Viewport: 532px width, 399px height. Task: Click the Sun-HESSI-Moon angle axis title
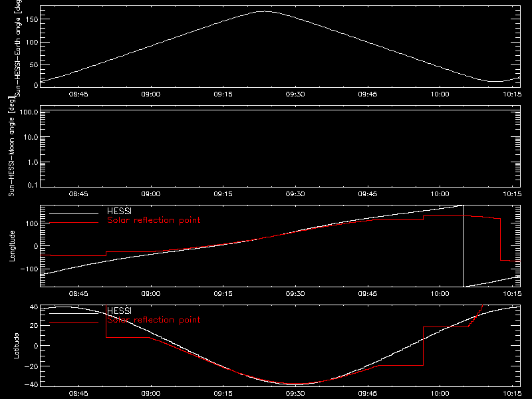11,146
